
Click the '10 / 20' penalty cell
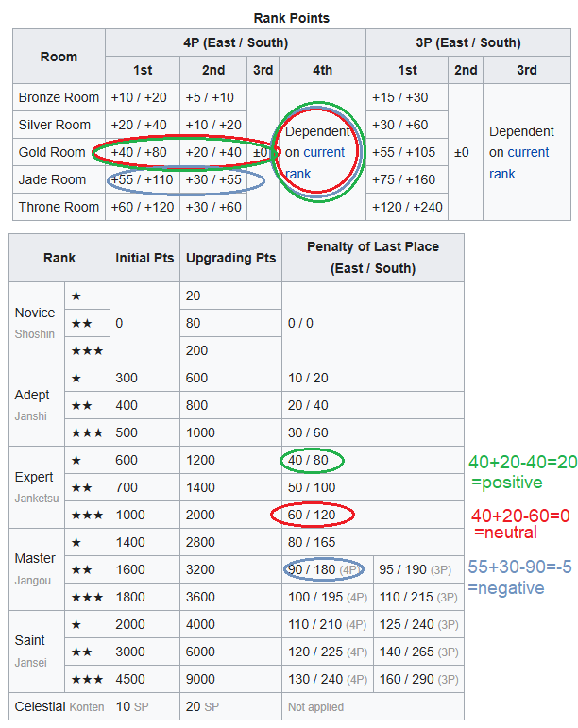point(373,378)
